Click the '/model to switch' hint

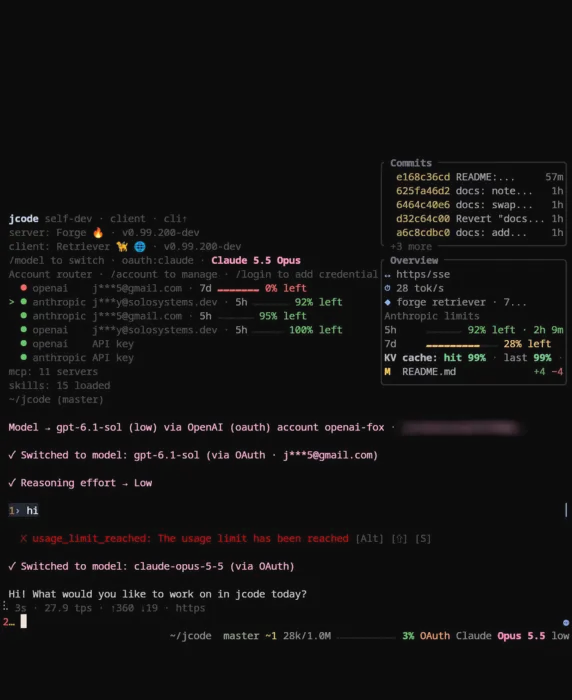click(56, 260)
